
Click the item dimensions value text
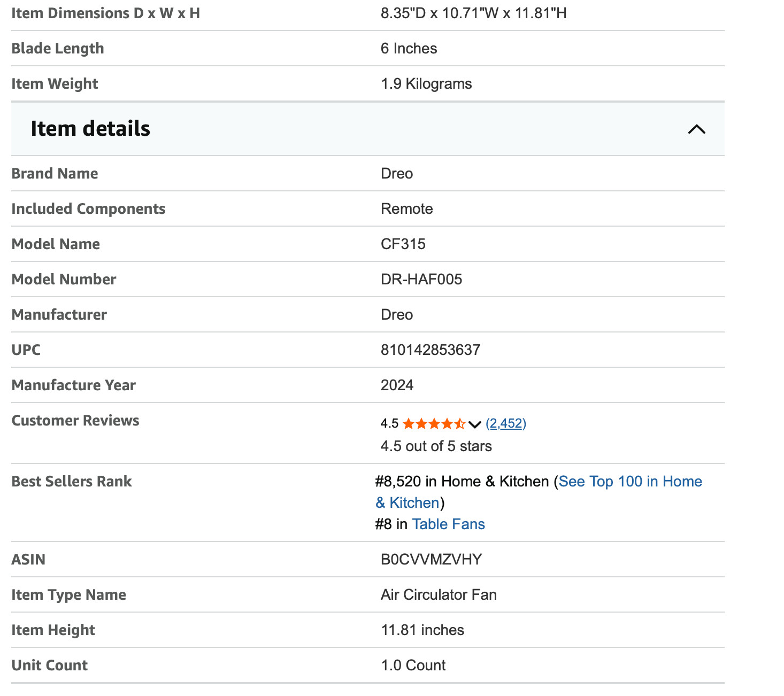pos(473,13)
